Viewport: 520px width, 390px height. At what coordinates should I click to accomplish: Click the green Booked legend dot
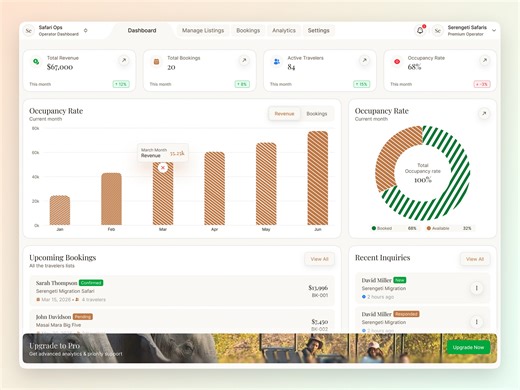click(374, 228)
